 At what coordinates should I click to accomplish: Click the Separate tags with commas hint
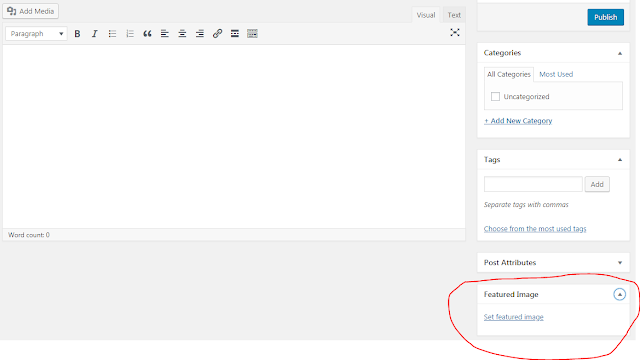(x=526, y=204)
